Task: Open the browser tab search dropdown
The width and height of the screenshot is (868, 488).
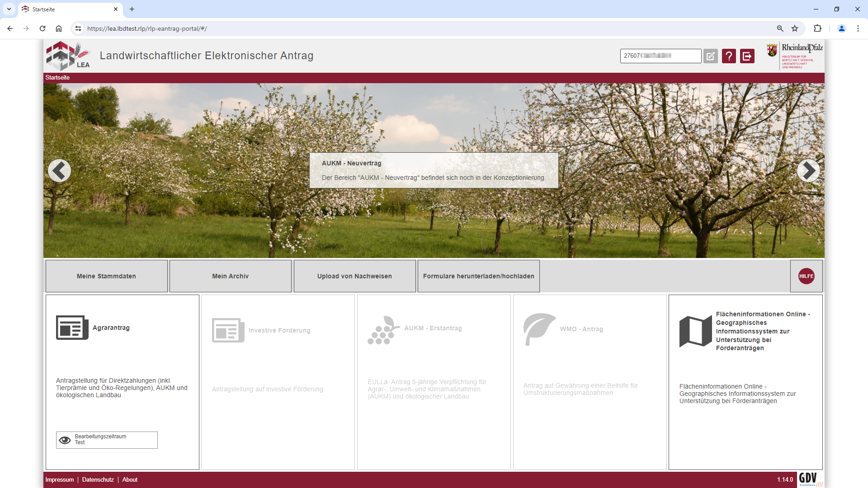Action: [9, 9]
